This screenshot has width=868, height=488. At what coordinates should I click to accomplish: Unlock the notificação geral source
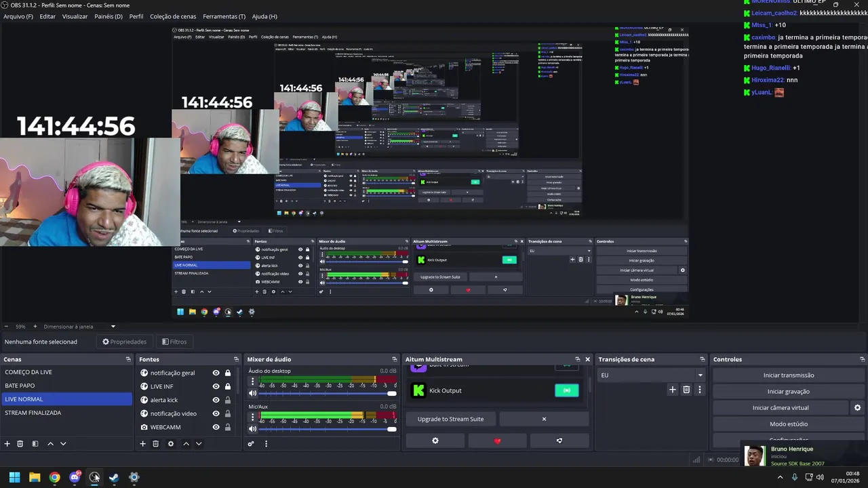point(228,373)
